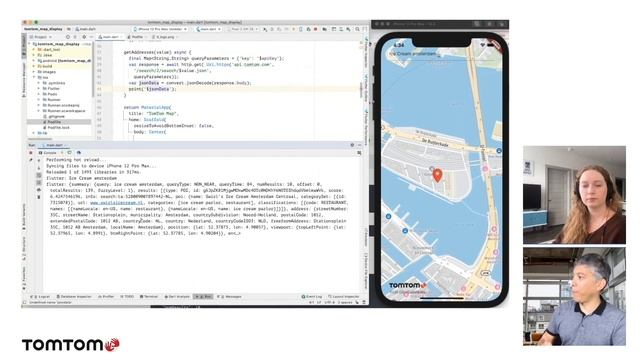Open the Database Inspector tool window
The width and height of the screenshot is (640, 360).
click(74, 297)
